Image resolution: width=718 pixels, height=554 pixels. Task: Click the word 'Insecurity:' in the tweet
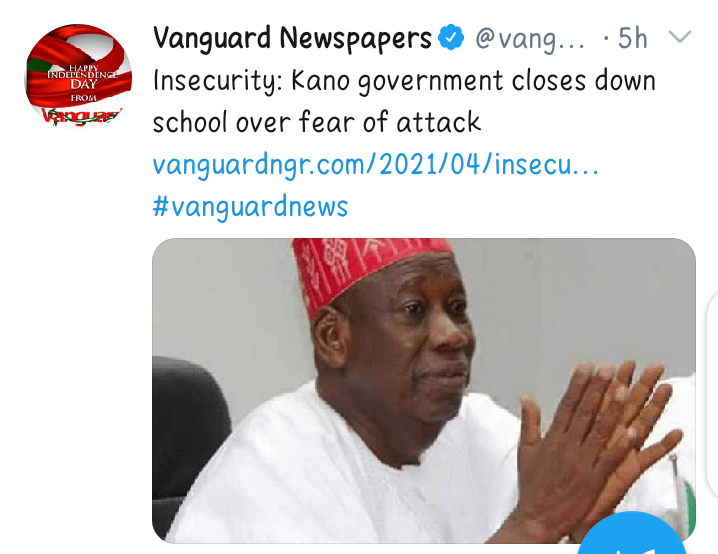[218, 81]
